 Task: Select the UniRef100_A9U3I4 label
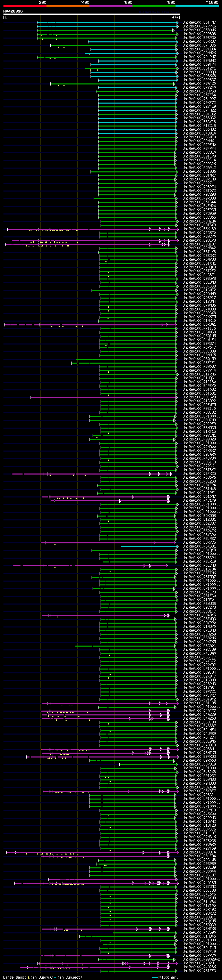[x=199, y=852]
